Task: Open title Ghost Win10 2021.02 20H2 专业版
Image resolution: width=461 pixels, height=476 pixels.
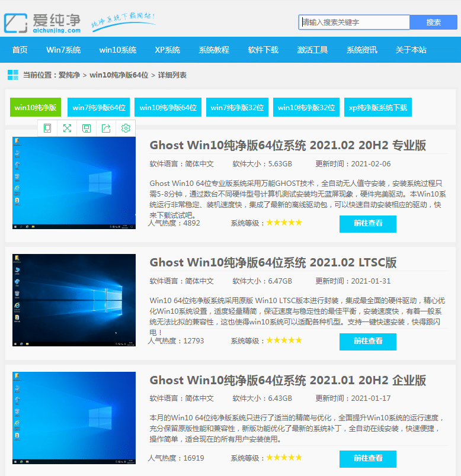Action: [288, 146]
